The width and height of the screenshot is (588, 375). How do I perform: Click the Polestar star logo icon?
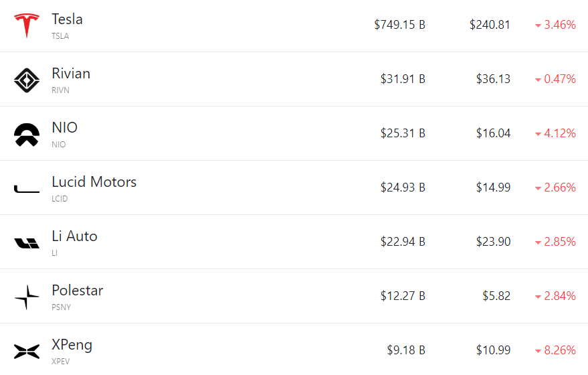(x=27, y=297)
